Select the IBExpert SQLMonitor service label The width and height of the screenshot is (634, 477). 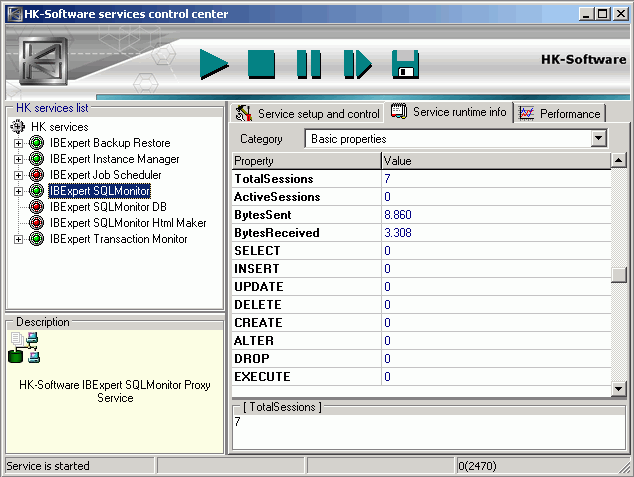point(99,191)
